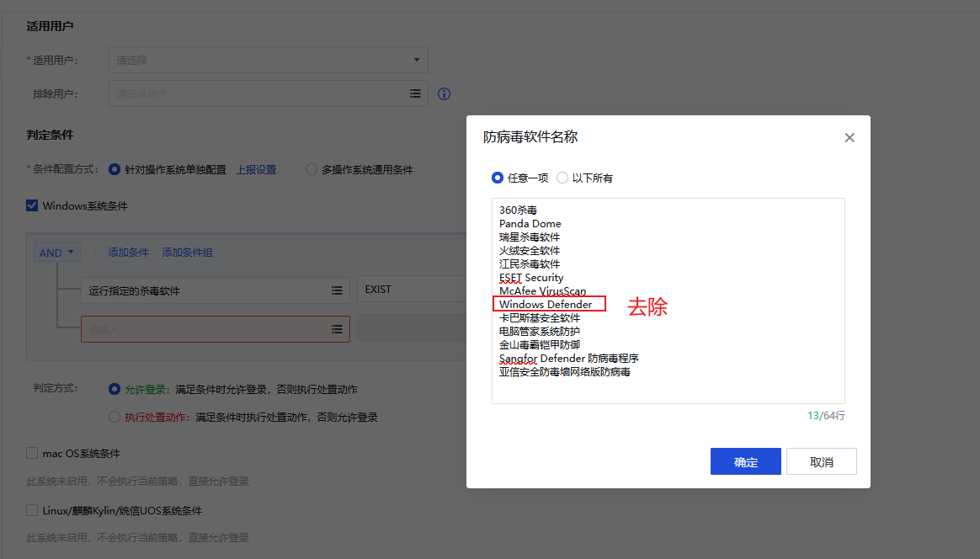Image resolution: width=980 pixels, height=559 pixels.
Task: Open the AND operator dropdown
Action: pos(57,253)
